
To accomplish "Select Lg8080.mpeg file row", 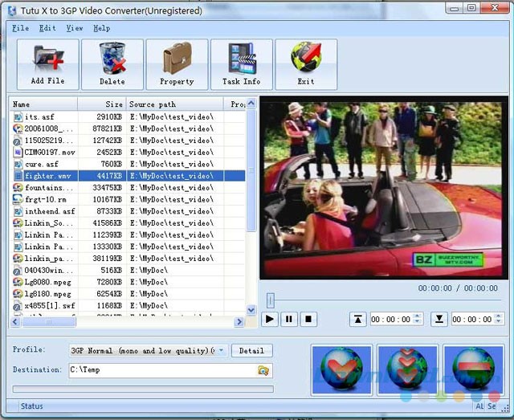I will coord(128,282).
